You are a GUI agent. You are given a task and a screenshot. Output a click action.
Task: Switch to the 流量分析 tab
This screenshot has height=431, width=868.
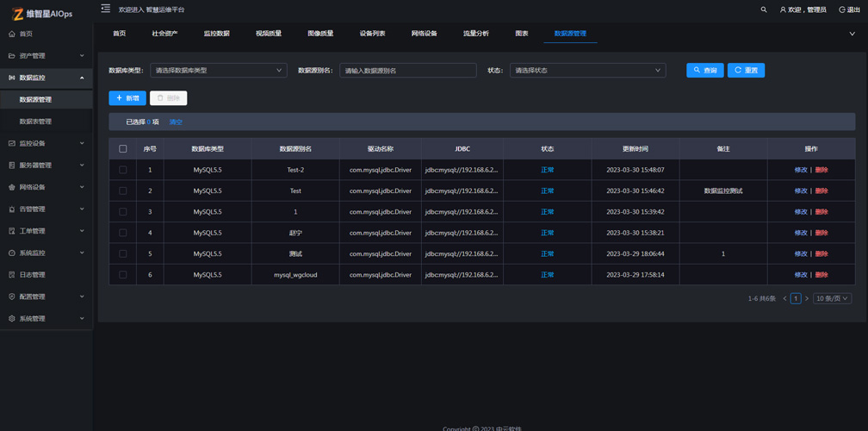click(475, 34)
